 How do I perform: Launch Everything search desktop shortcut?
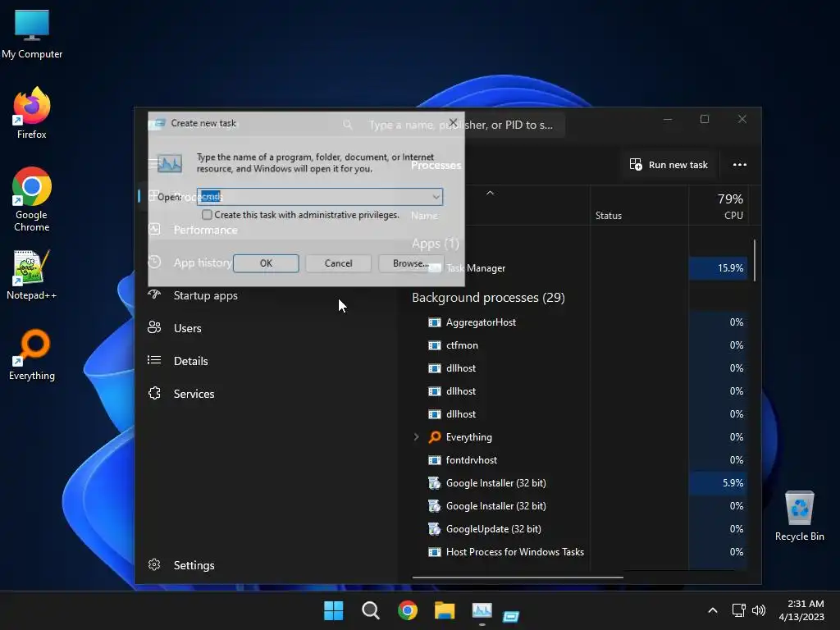32,354
